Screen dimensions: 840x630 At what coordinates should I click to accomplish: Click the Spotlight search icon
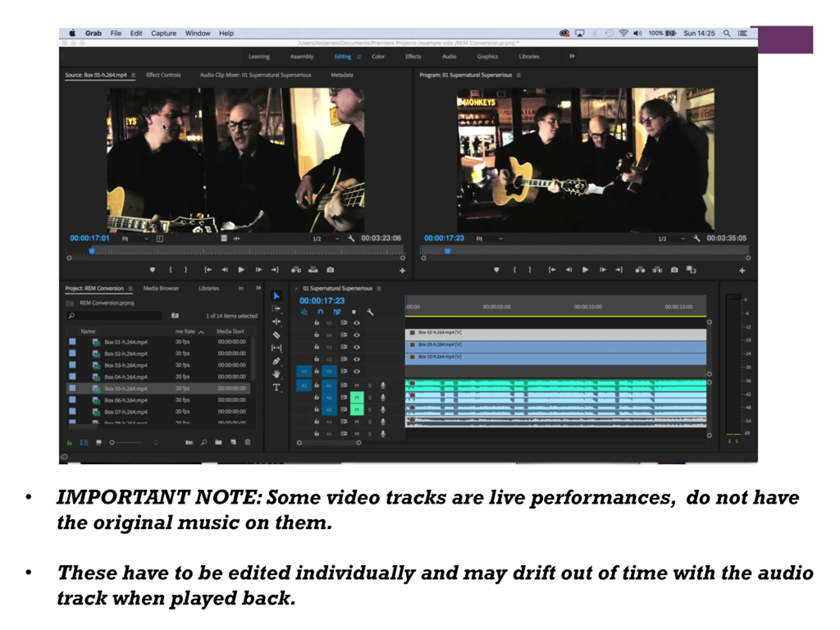click(726, 33)
